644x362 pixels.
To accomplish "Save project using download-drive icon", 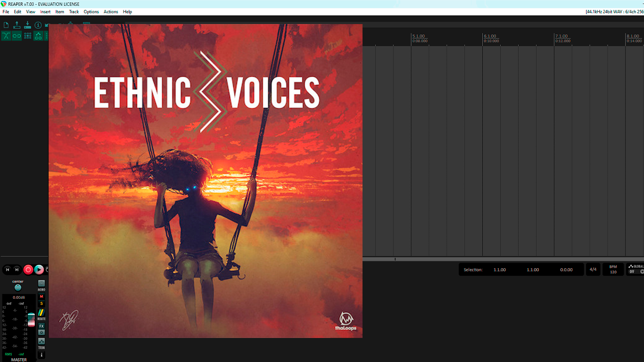I will (x=27, y=25).
